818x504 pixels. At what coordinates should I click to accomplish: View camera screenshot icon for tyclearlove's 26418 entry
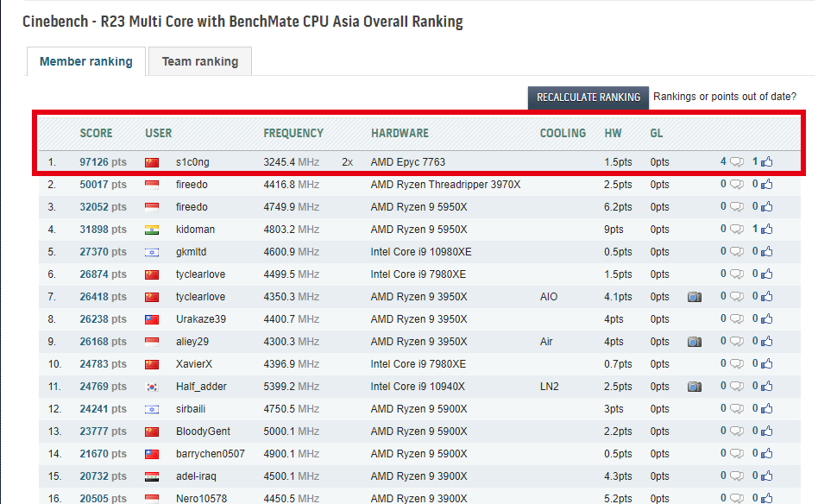[695, 297]
